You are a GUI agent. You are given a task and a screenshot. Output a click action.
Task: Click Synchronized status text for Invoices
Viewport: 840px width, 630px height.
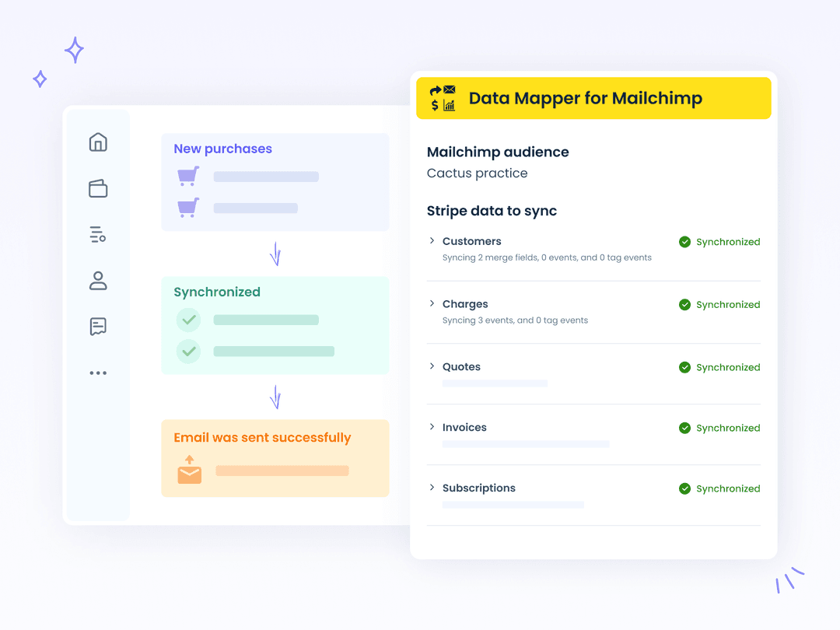point(728,428)
